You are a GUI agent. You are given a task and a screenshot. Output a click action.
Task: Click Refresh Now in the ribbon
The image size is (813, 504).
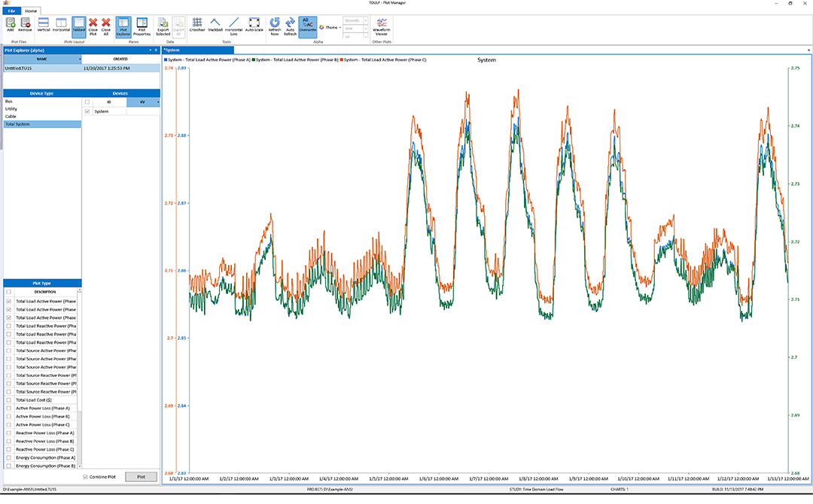pyautogui.click(x=273, y=25)
